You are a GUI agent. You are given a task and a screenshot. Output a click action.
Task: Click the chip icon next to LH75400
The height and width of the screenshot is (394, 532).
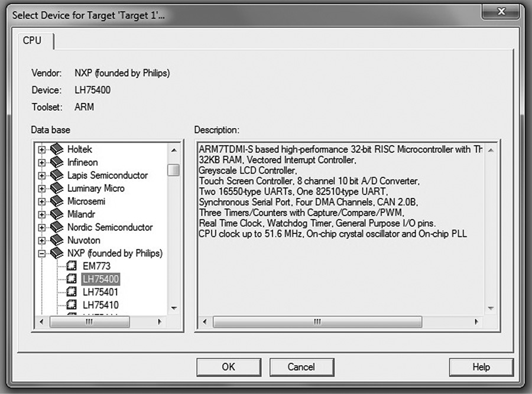coord(72,279)
